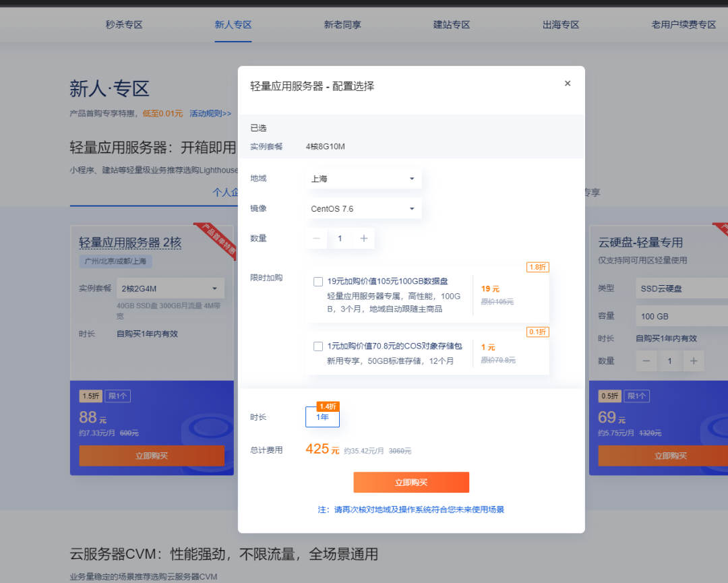Select the 1年 duration option

322,417
